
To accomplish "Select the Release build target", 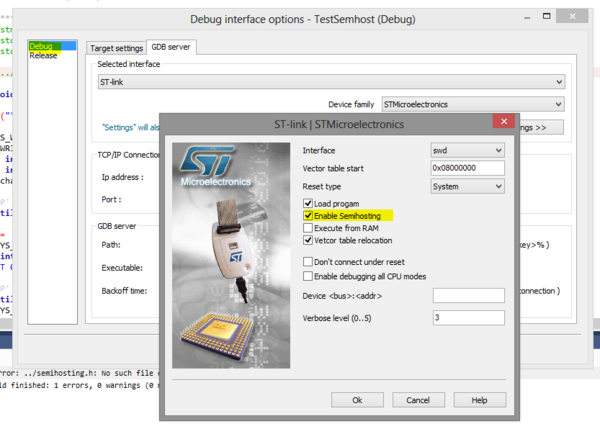I will pyautogui.click(x=43, y=56).
